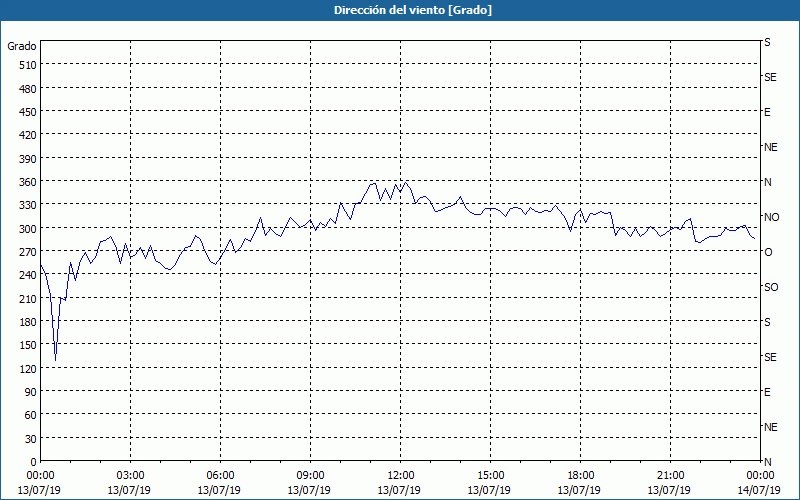The width and height of the screenshot is (800, 500).
Task: Select the 150 y-axis label
Action: click(28, 345)
